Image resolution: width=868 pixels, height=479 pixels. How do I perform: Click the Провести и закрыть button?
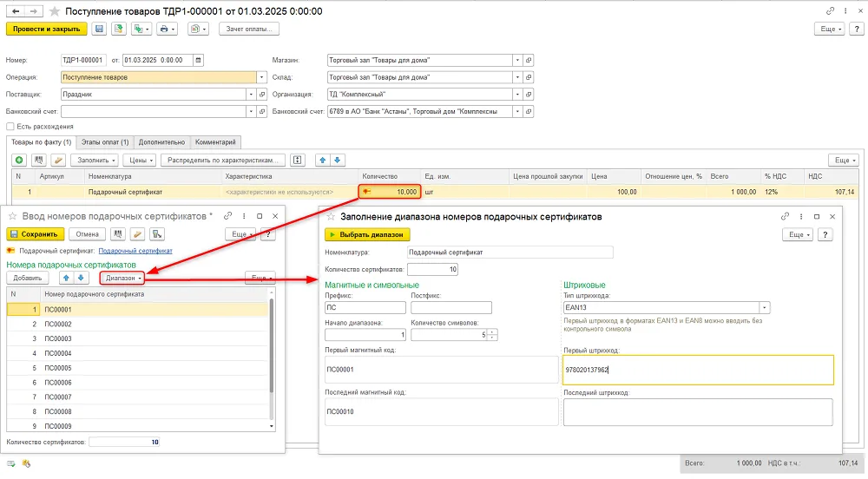click(47, 29)
